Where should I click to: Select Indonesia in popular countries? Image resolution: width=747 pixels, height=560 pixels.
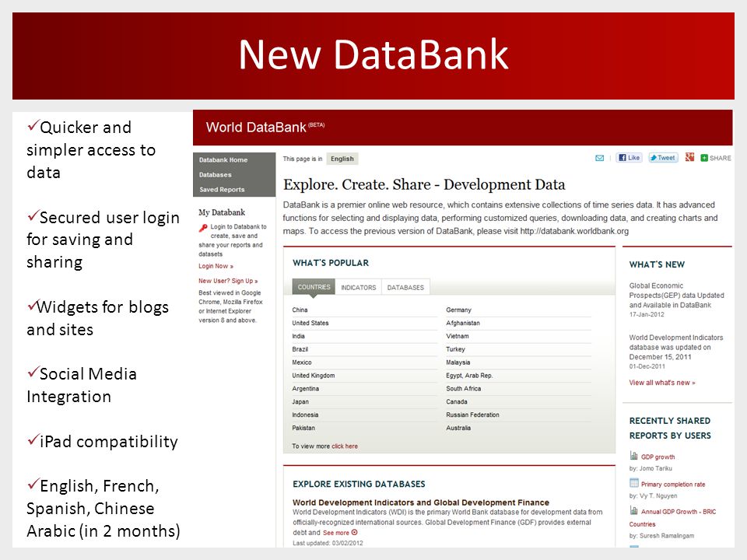click(305, 415)
